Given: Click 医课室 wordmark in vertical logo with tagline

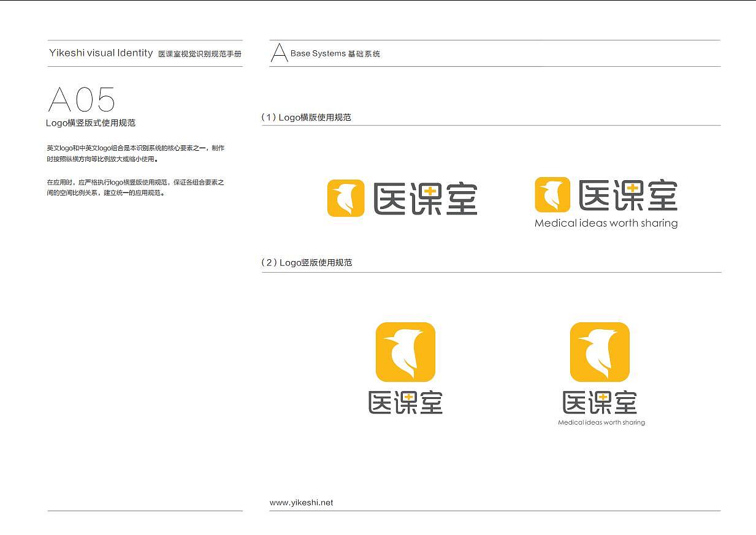Looking at the screenshot, I should (x=600, y=402).
